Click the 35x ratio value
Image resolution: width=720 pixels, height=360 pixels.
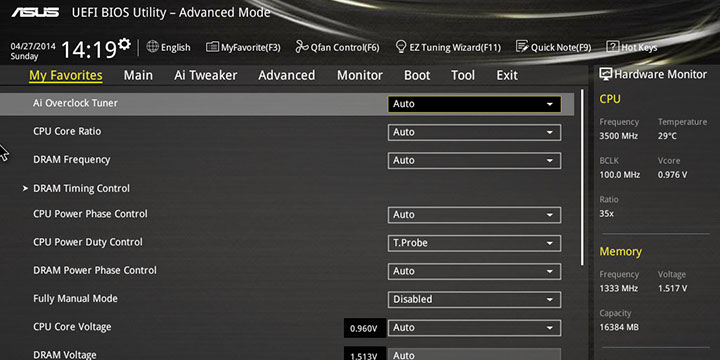[x=607, y=214]
